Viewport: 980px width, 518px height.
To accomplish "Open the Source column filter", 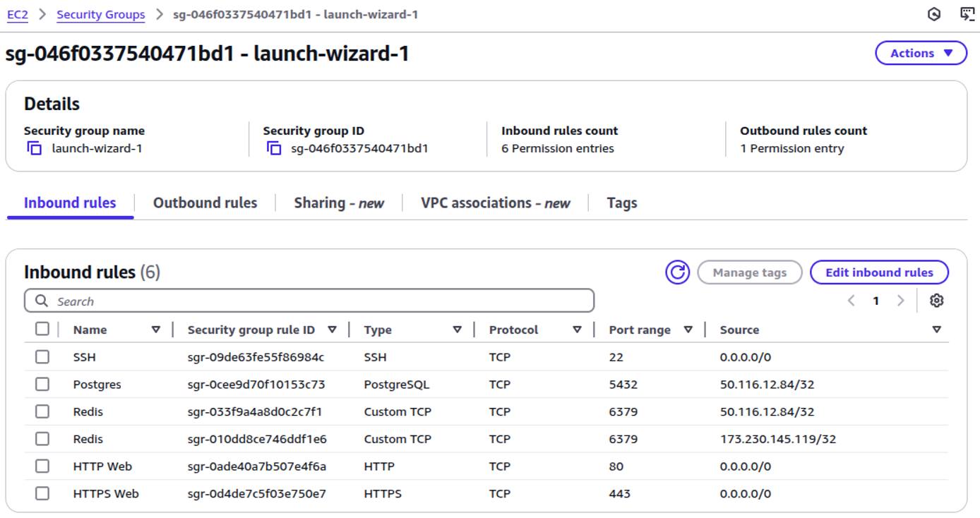I will 938,329.
